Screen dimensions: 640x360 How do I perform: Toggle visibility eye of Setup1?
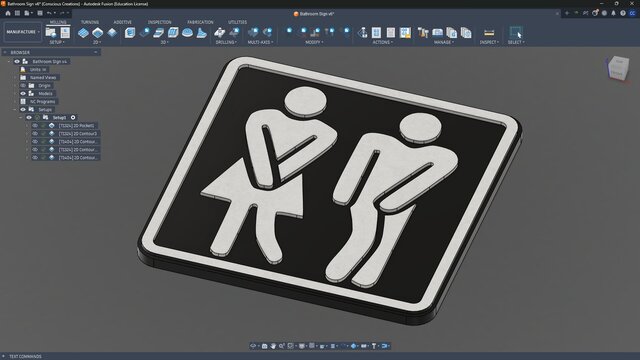pos(29,118)
